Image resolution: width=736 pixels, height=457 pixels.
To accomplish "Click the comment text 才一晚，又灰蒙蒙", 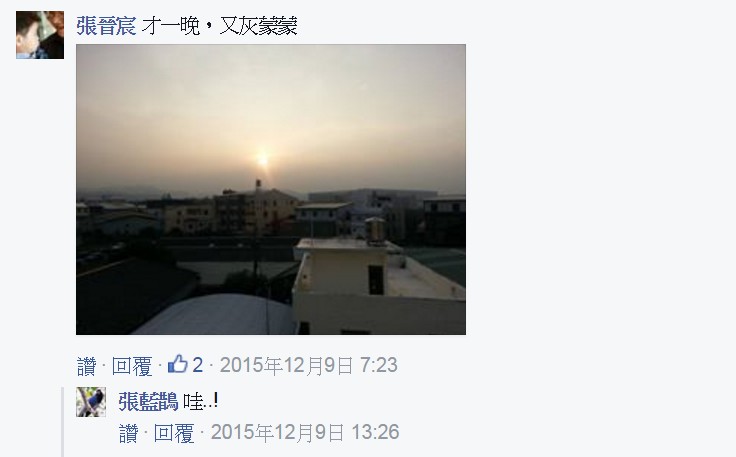I will click(220, 26).
